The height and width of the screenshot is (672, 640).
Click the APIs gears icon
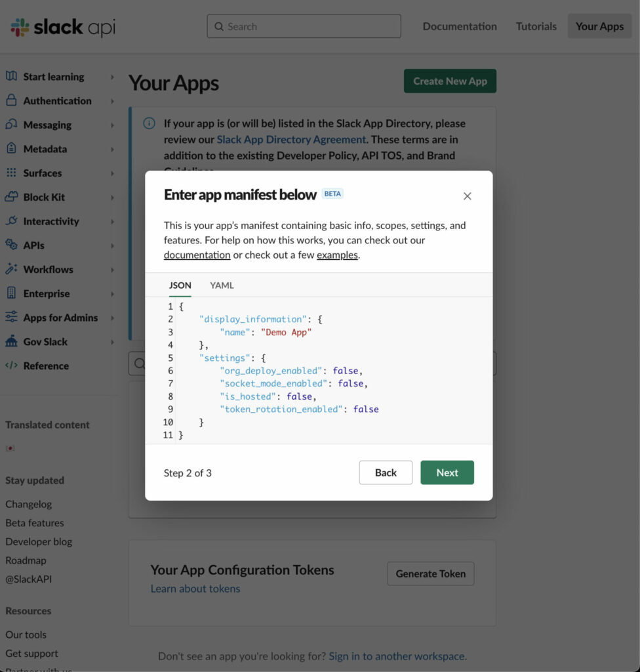pyautogui.click(x=12, y=245)
